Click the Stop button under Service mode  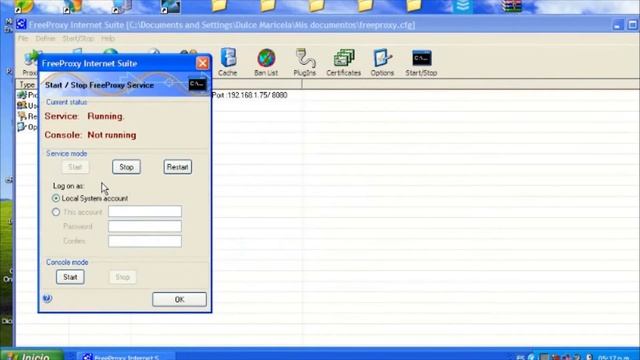127,167
